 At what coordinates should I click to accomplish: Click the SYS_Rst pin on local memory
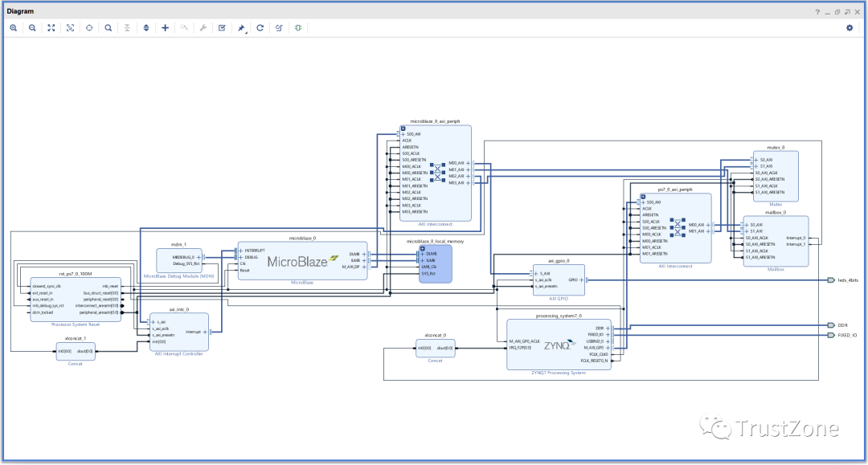point(428,273)
